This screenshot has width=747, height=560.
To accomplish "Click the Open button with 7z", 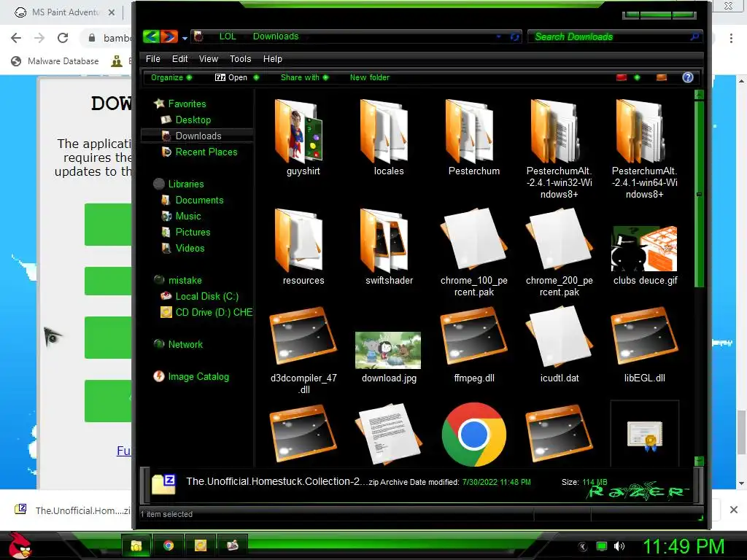I will coord(231,77).
